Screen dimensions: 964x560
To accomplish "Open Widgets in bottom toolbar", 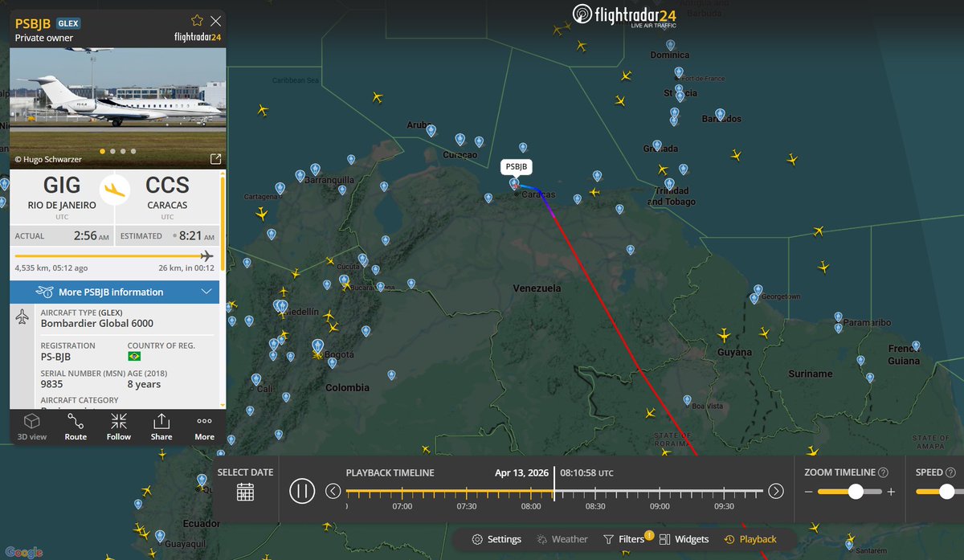I will coord(684,539).
